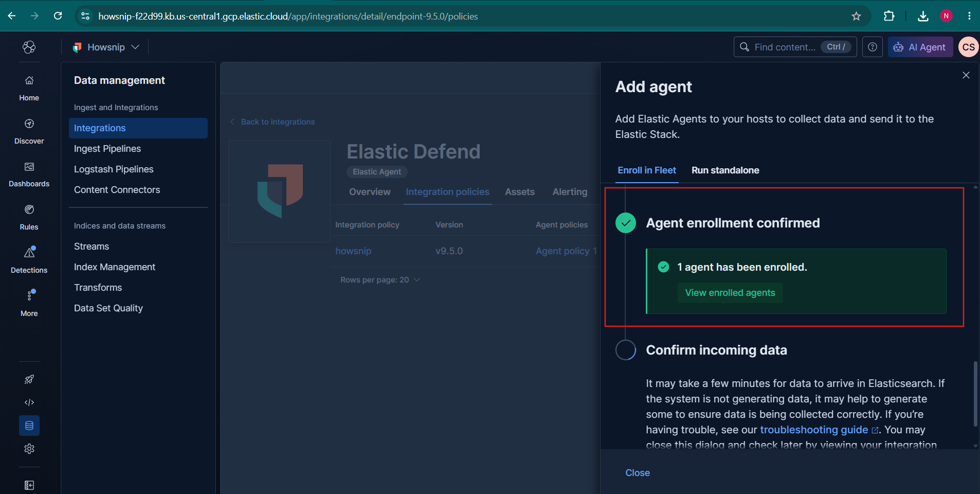Open the CS user avatar menu
Viewport: 980px width, 494px height.
pos(969,47)
